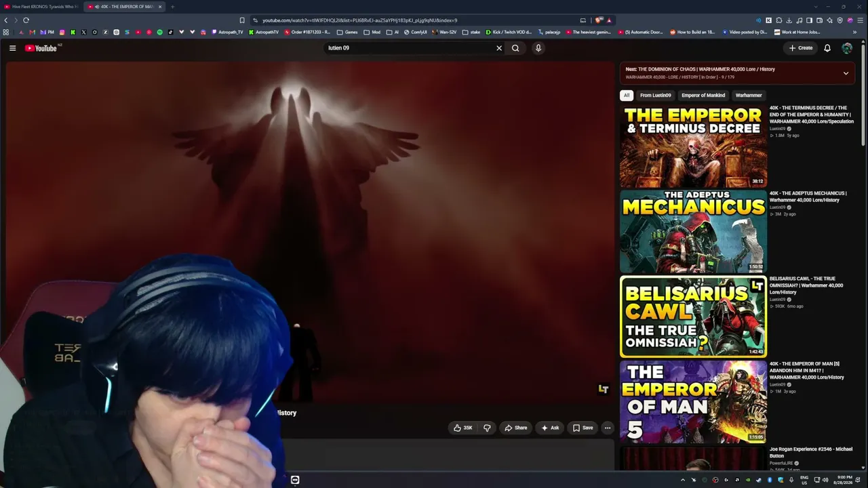
Task: Expand the playlist Next panel chevron
Action: (846, 73)
